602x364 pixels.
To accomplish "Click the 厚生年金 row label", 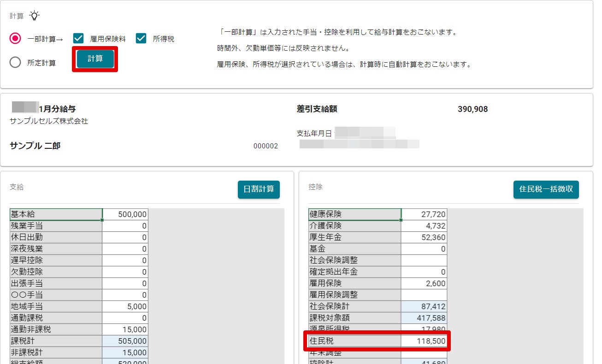I will point(355,237).
